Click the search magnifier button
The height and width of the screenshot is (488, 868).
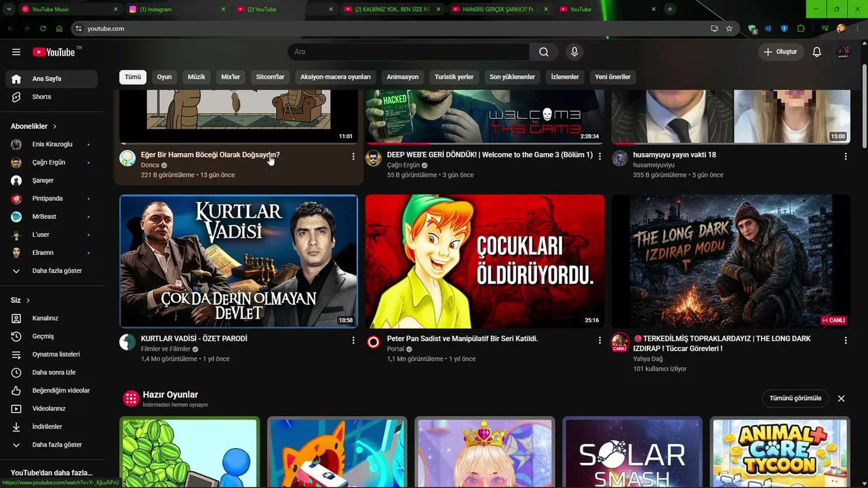click(x=544, y=52)
